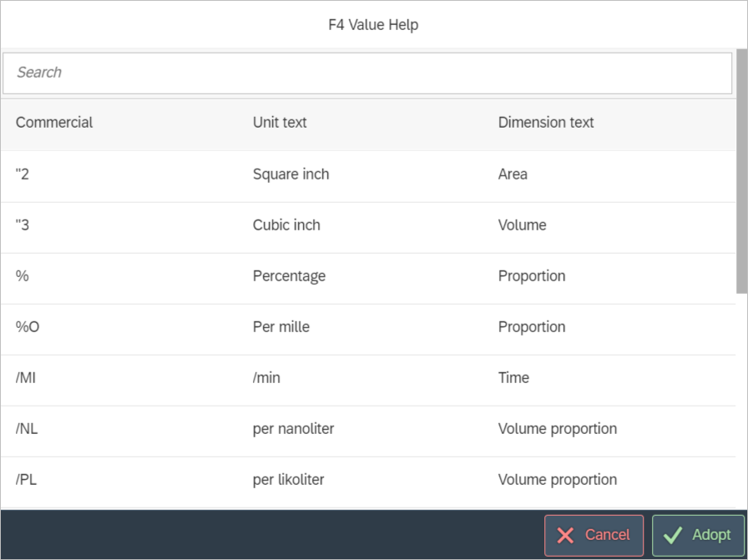Image resolution: width=748 pixels, height=560 pixels.
Task: Select the per likoliter row
Action: 288,480
